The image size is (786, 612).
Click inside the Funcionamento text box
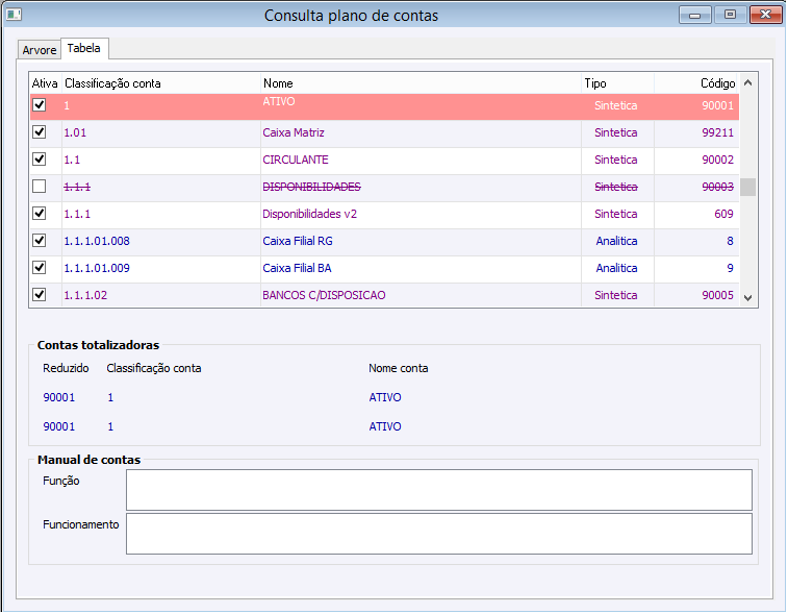439,533
